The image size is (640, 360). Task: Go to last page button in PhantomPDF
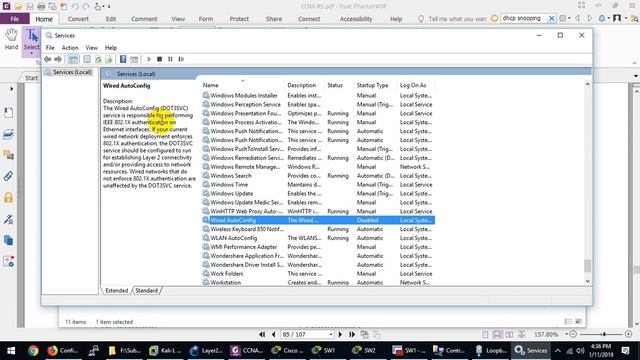coord(352,334)
